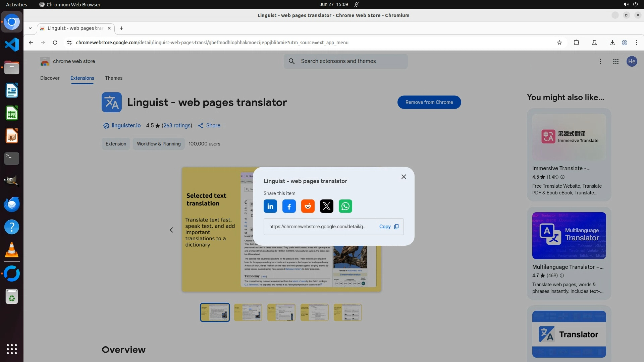Viewport: 644px width, 362px height.
Task: Click Remove from Chrome button
Action: (x=429, y=102)
